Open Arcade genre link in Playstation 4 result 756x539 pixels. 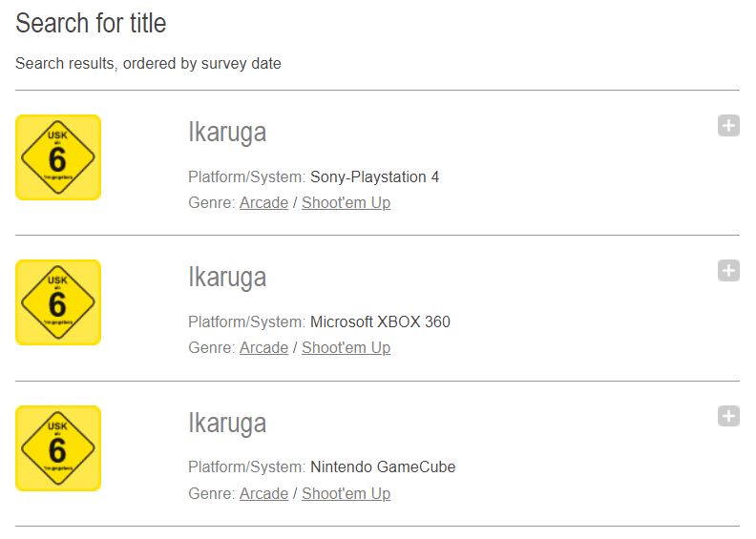coord(263,202)
